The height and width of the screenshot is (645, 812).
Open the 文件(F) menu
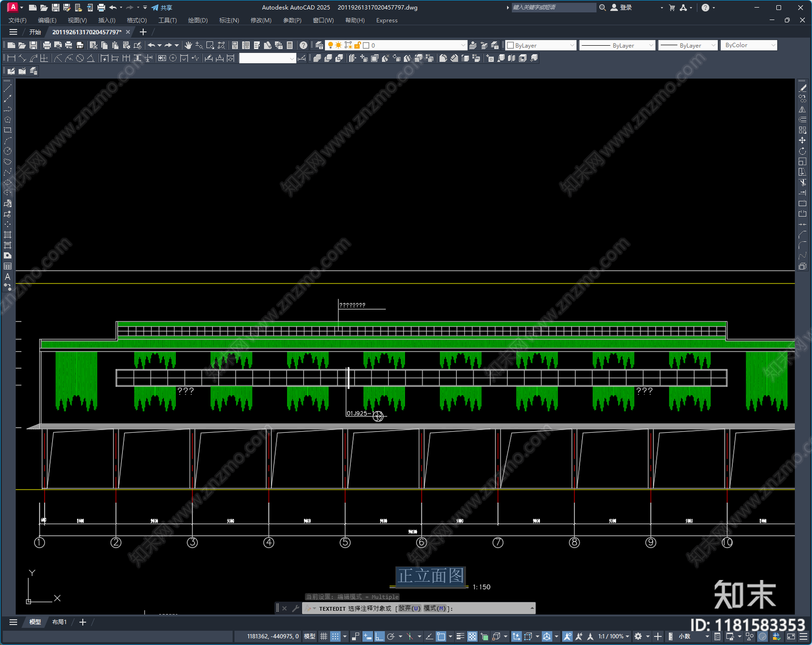point(18,20)
